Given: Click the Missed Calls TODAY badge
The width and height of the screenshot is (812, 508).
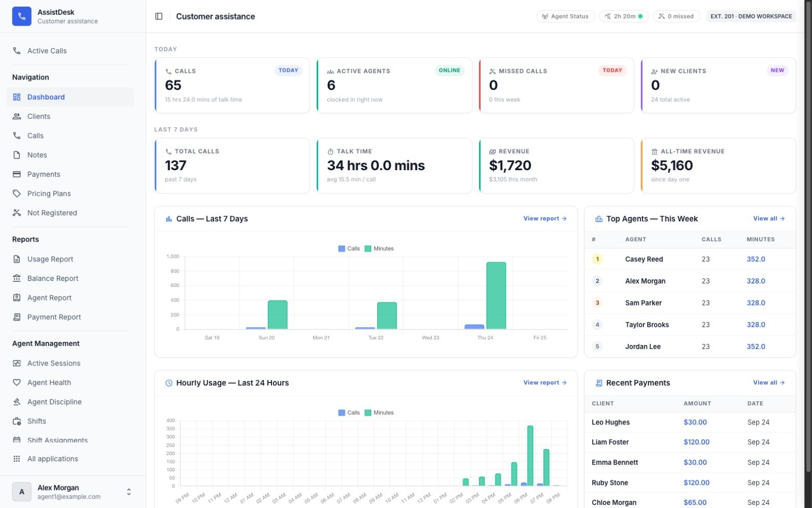Looking at the screenshot, I should (612, 71).
